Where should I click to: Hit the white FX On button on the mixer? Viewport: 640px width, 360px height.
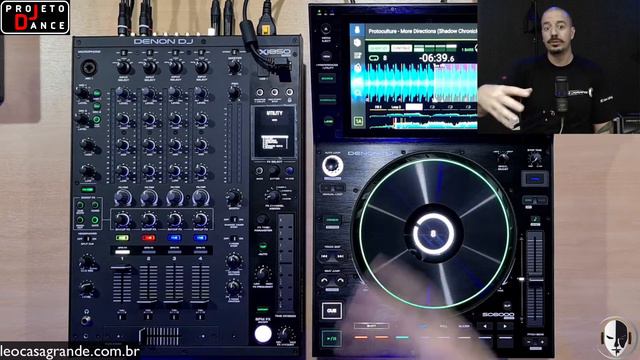point(263,334)
